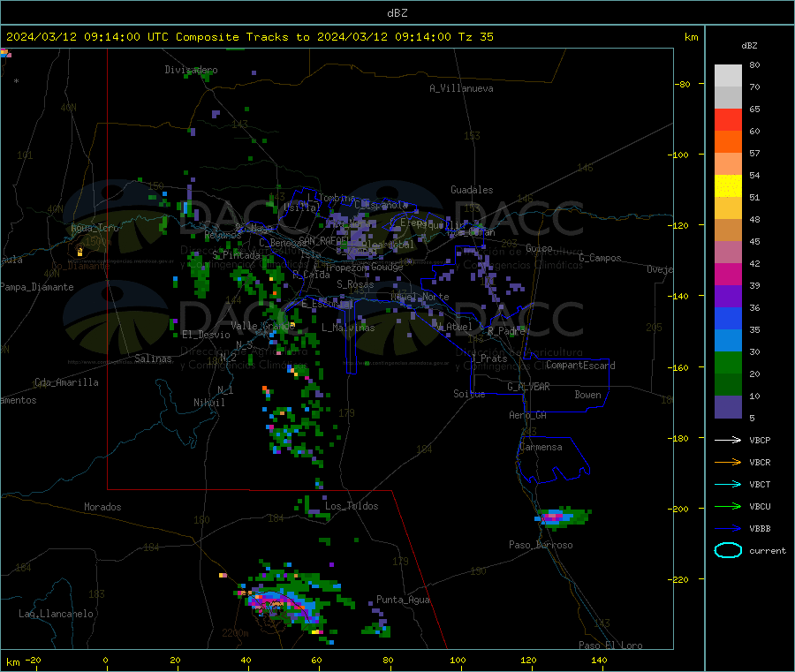Click the S_Rosas place label

pyautogui.click(x=355, y=285)
